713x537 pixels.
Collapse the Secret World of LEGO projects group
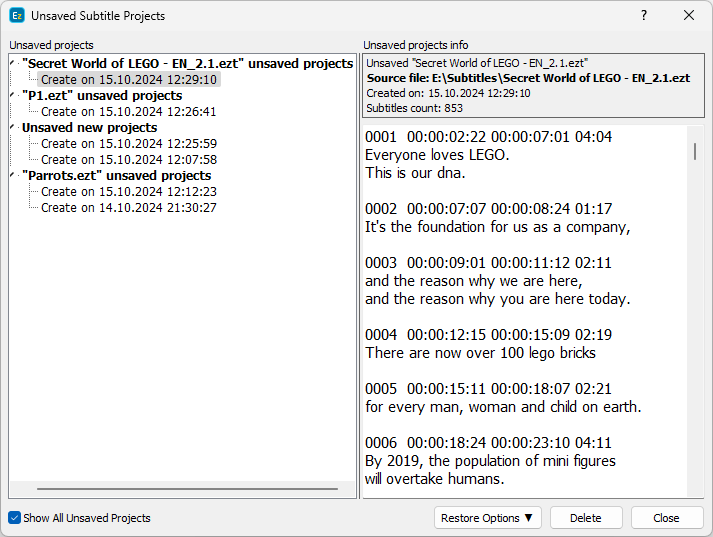pyautogui.click(x=13, y=63)
